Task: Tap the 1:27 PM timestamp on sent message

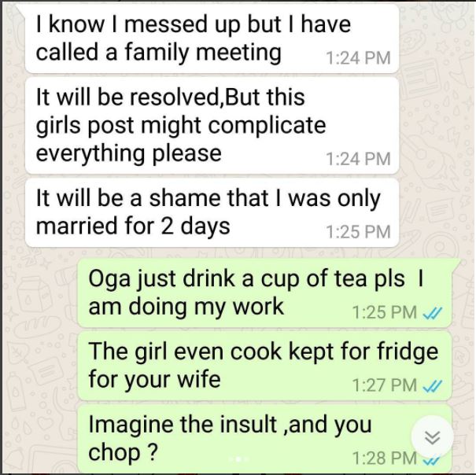Action: (384, 385)
